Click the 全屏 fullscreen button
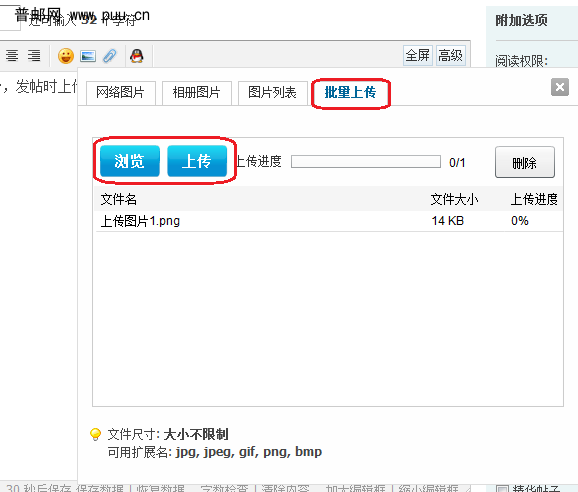 point(418,56)
